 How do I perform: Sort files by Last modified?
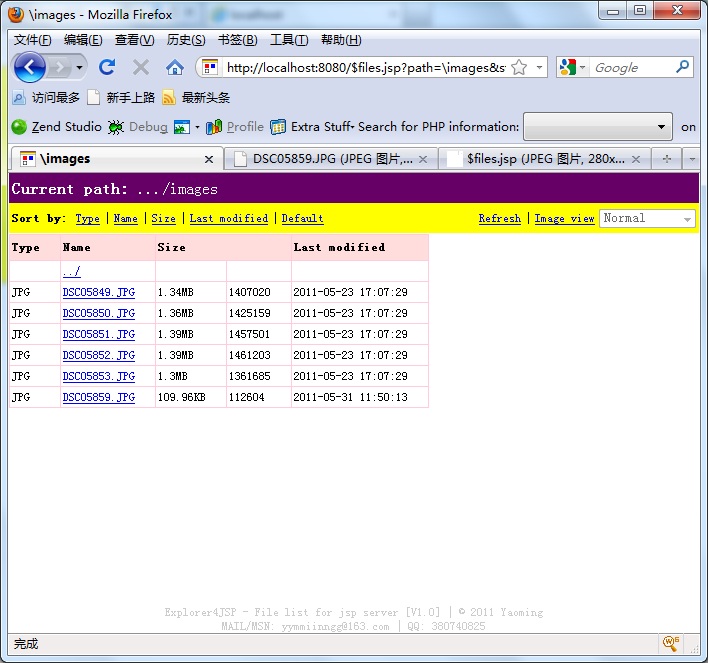(228, 218)
